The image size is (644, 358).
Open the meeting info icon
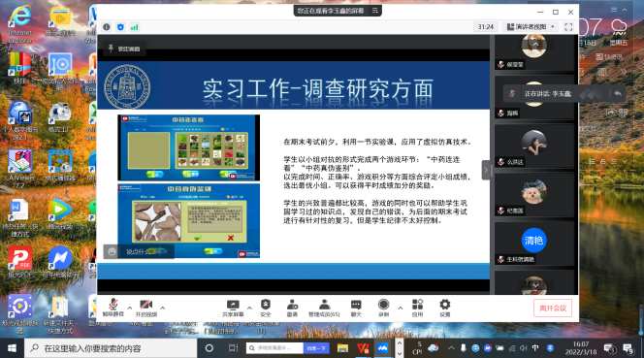(107, 27)
